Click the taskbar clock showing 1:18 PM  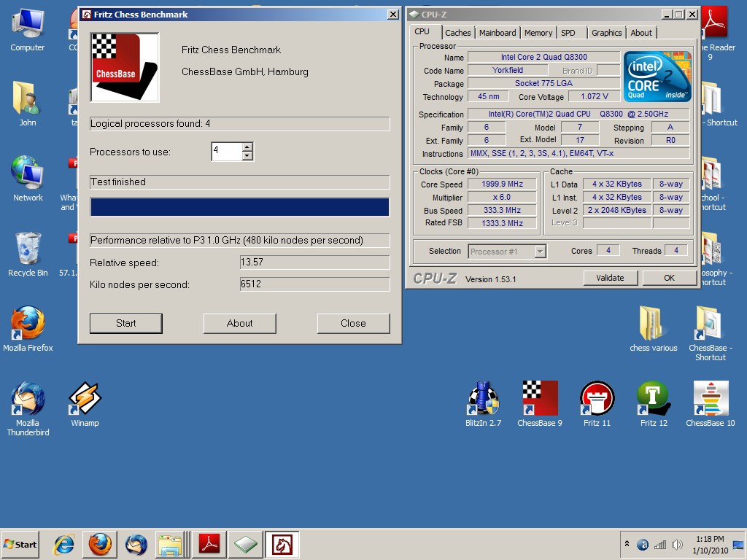coord(710,544)
